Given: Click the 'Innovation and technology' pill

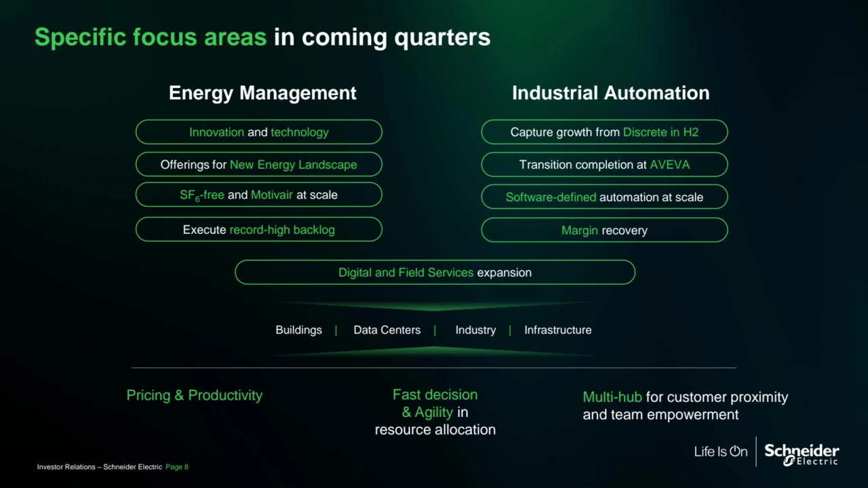Looking at the screenshot, I should 259,132.
